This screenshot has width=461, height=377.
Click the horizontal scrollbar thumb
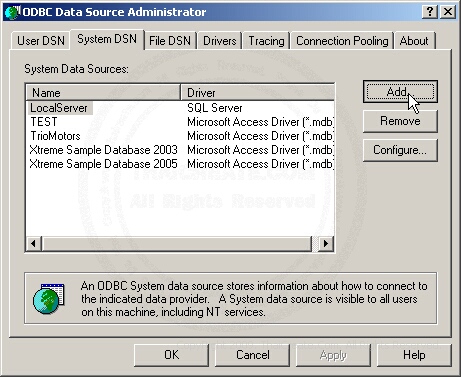click(176, 244)
